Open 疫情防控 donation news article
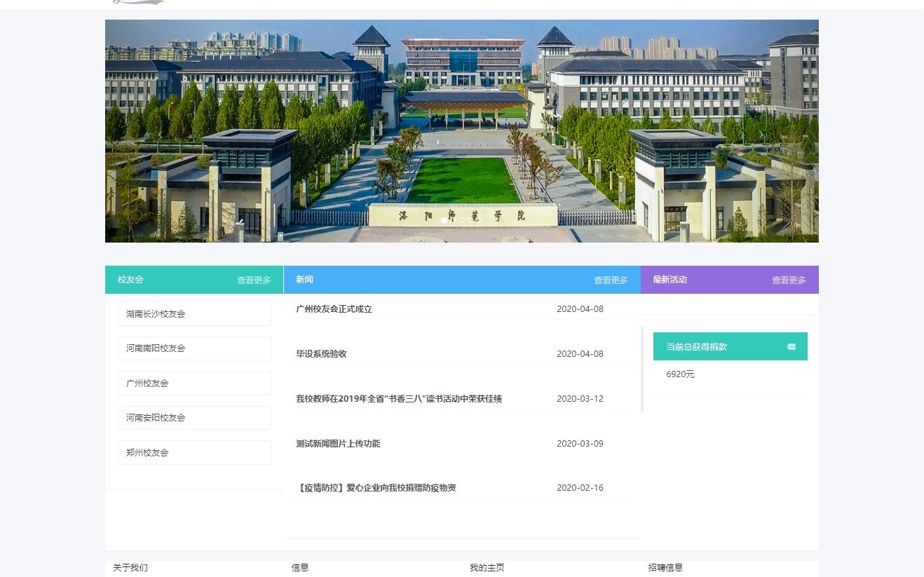The width and height of the screenshot is (924, 577). [376, 487]
